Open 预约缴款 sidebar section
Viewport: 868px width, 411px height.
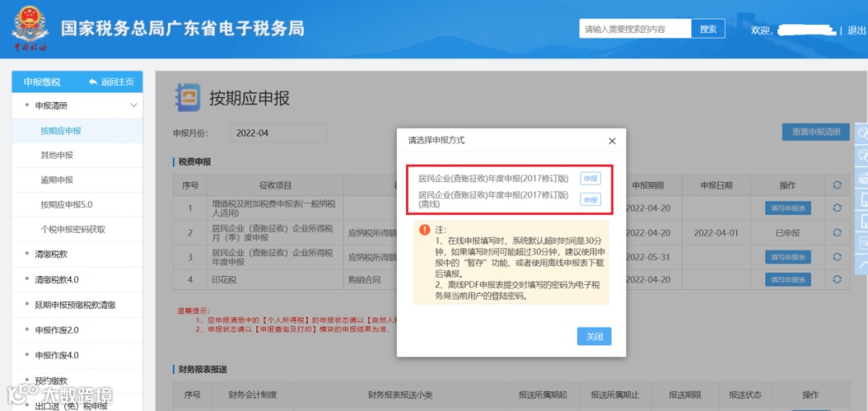[51, 380]
